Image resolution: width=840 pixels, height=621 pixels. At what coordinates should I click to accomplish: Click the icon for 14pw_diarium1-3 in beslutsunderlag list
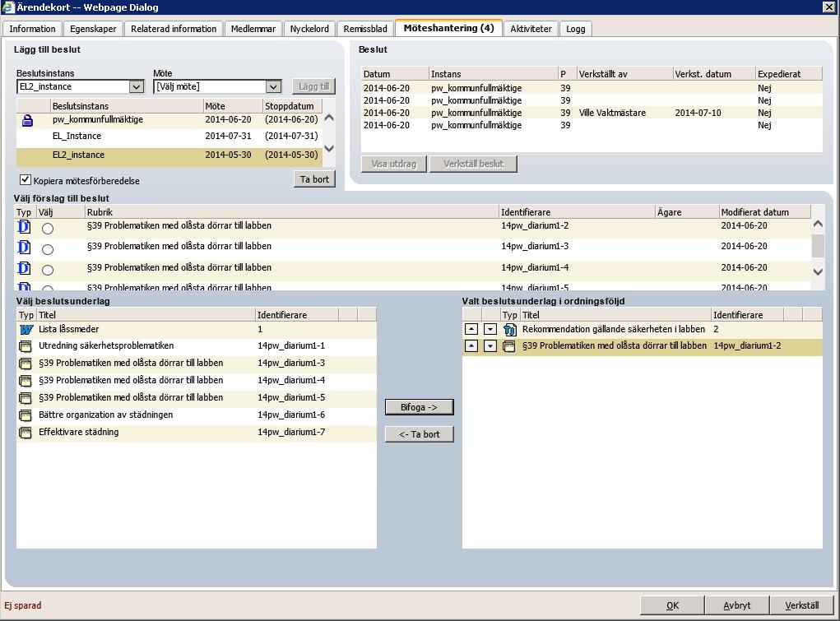[26, 364]
